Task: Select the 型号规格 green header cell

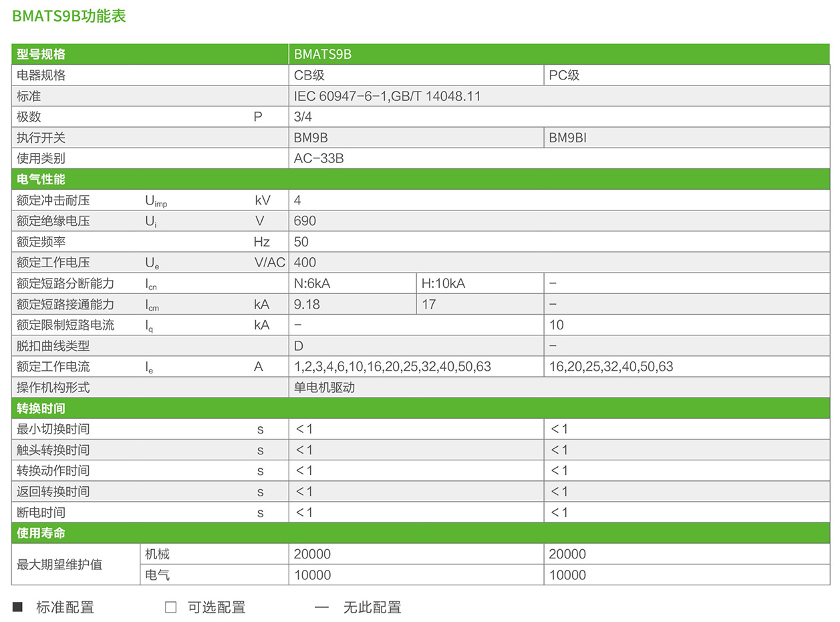Action: click(x=41, y=55)
